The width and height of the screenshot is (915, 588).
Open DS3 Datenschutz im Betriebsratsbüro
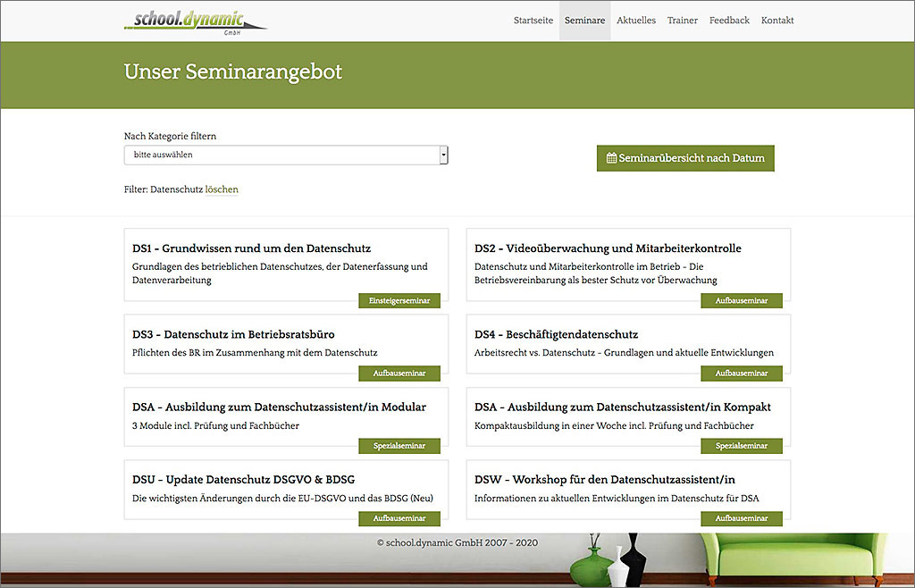coord(233,334)
